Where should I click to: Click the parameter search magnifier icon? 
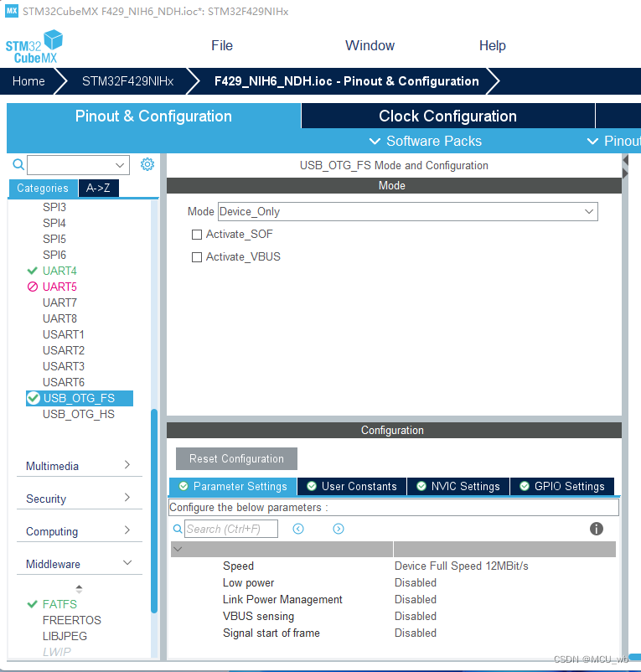pyautogui.click(x=178, y=529)
